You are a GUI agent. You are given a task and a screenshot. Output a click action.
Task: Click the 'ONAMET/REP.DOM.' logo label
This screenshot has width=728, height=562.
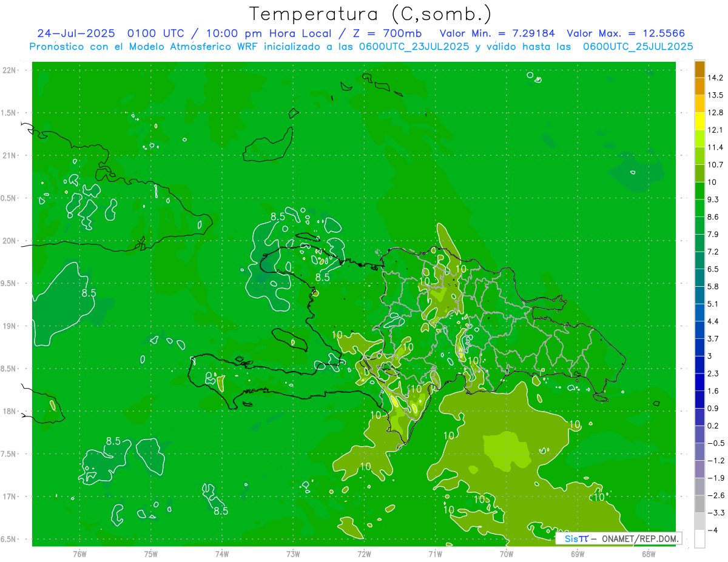(641, 538)
